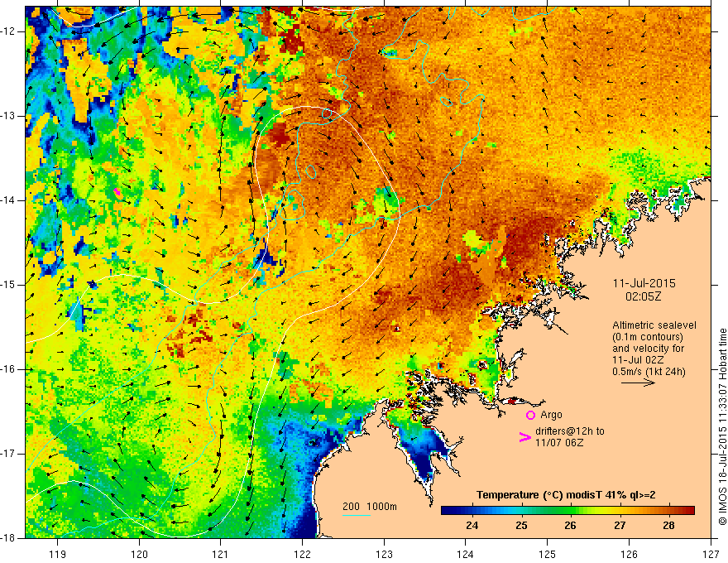Click the '27' color bar tick label

(620, 526)
